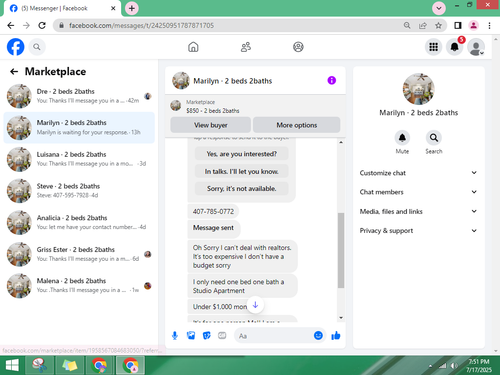The image size is (500, 375).
Task: Open Windows Start menu
Action: 13,365
